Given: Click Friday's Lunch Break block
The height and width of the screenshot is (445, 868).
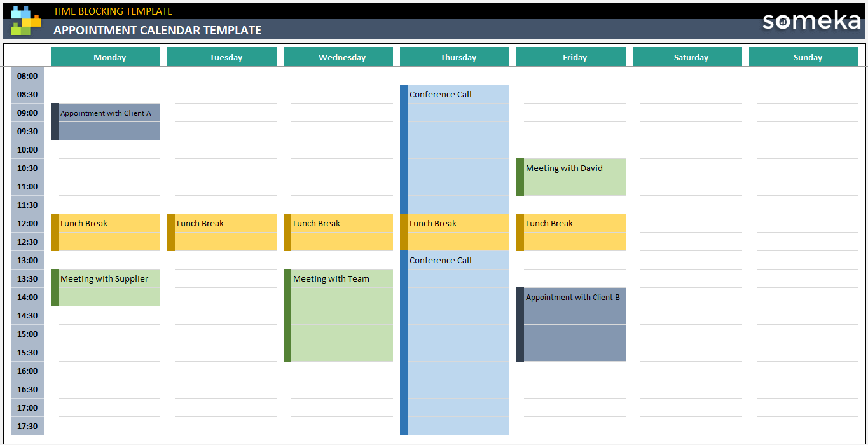Looking at the screenshot, I should [x=571, y=232].
